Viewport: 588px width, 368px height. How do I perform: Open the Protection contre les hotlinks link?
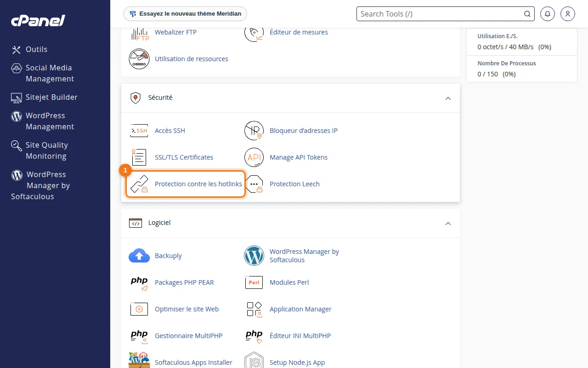tap(198, 184)
